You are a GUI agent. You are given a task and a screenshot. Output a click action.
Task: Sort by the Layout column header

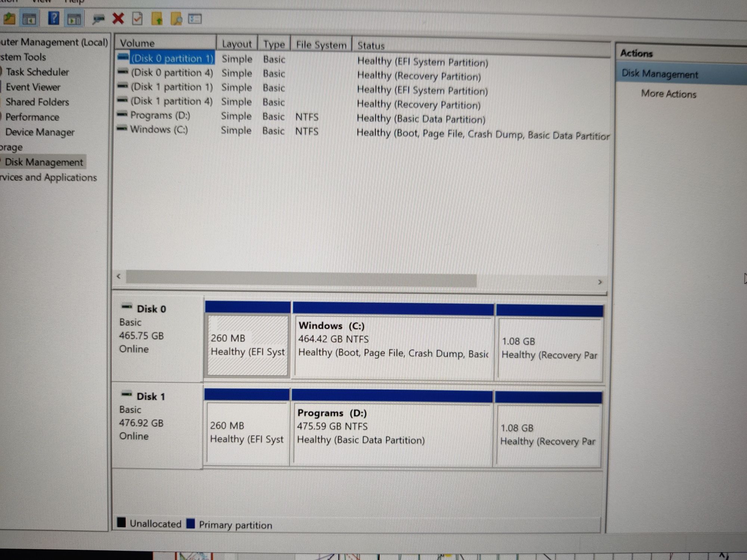(x=237, y=44)
